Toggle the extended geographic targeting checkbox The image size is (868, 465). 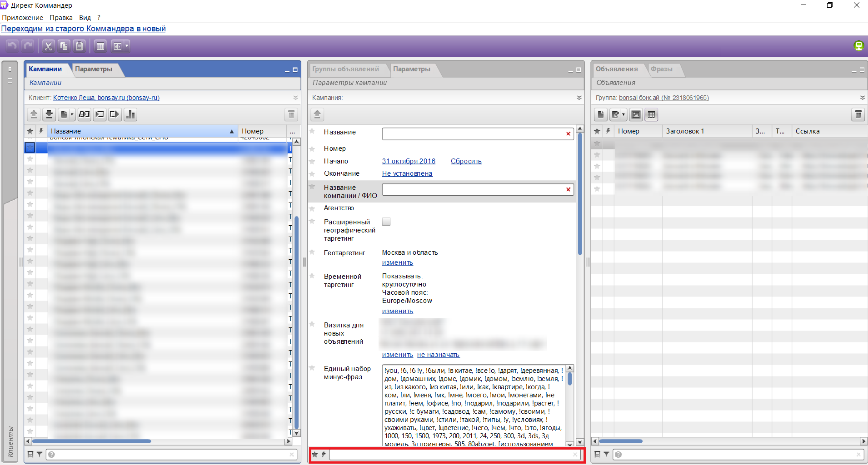coord(386,222)
